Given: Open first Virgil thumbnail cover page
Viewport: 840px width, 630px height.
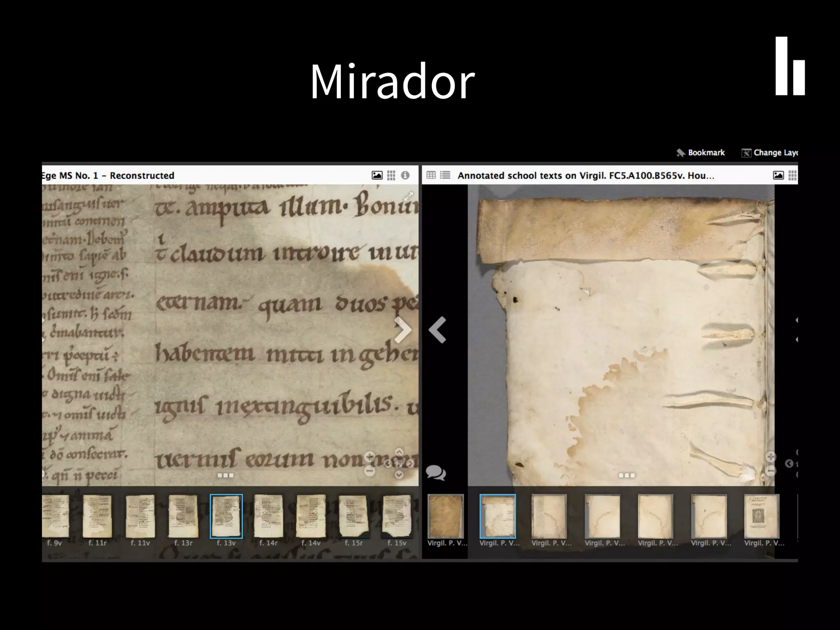Looking at the screenshot, I should click(x=445, y=516).
